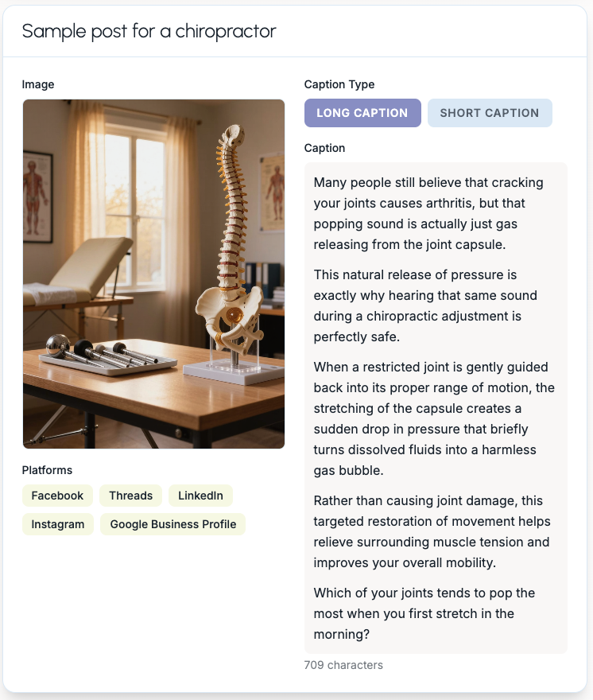Click the Caption text area
Screen dimensions: 593x700
pos(436,406)
